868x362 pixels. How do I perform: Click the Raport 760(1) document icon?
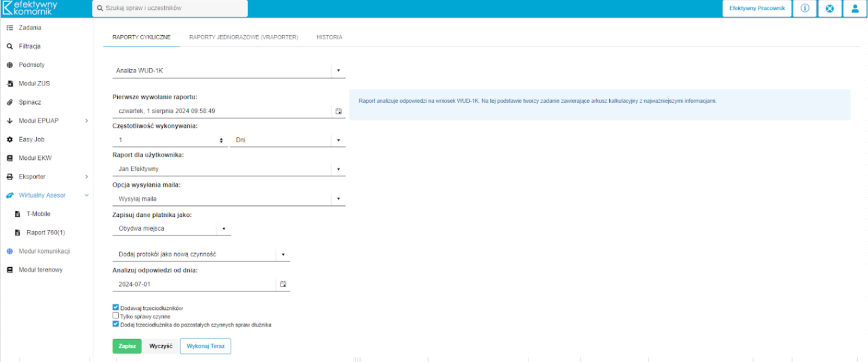(x=17, y=233)
